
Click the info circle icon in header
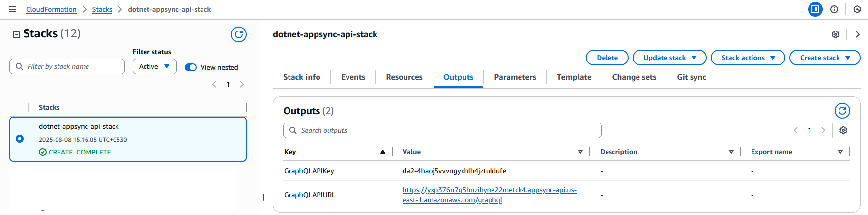(x=834, y=9)
